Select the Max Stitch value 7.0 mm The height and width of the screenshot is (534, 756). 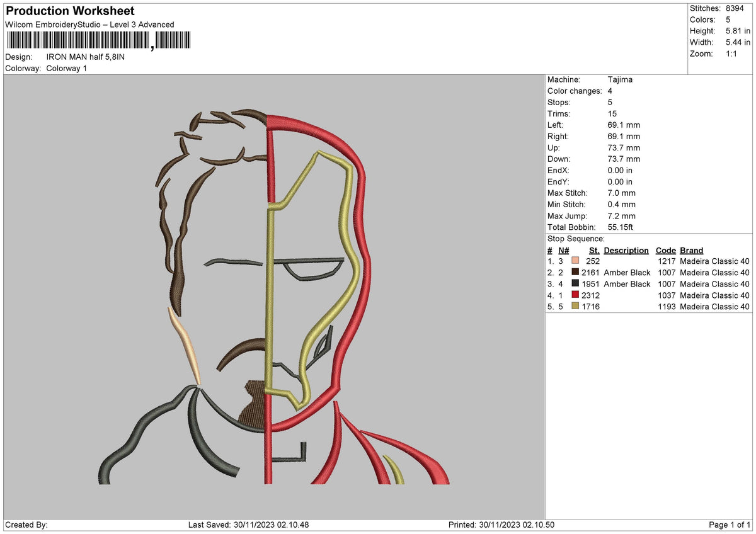click(622, 193)
